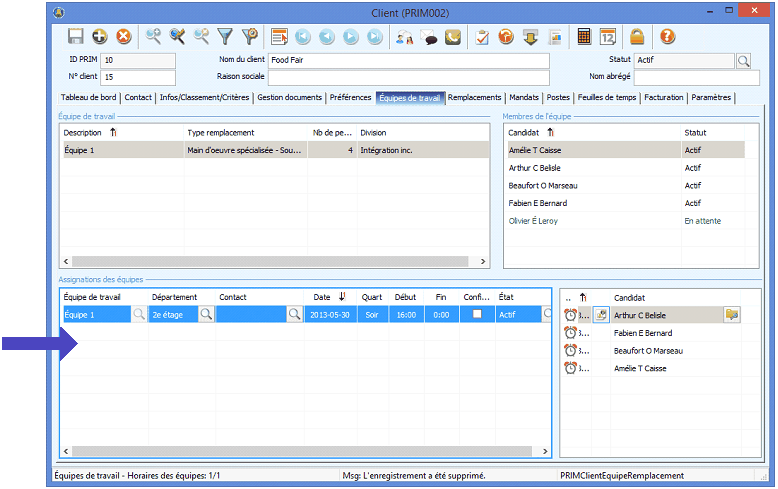
Task: Open the Contact lookup in assignment row
Action: point(294,314)
